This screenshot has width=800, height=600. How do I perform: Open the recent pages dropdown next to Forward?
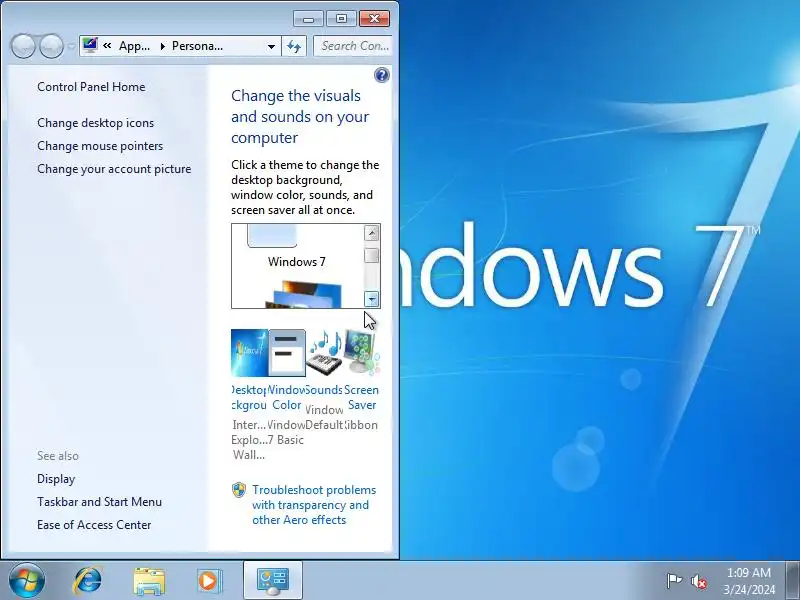point(71,46)
